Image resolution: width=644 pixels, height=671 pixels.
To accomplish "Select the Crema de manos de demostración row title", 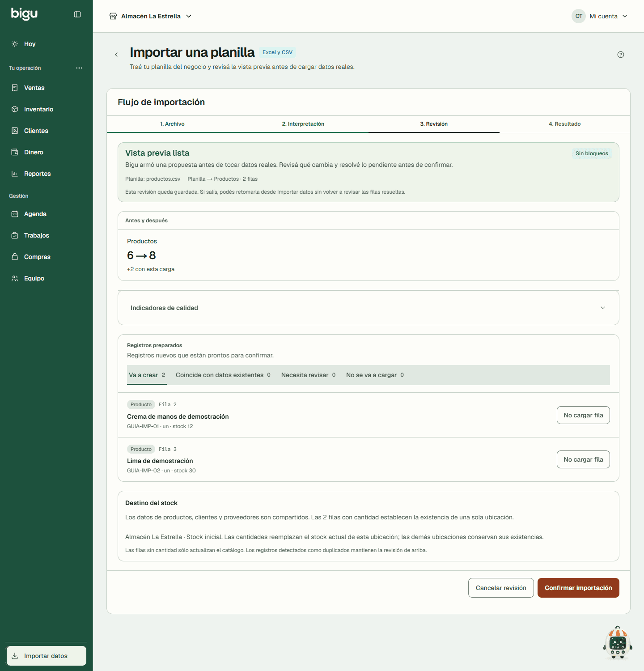I will tap(178, 416).
